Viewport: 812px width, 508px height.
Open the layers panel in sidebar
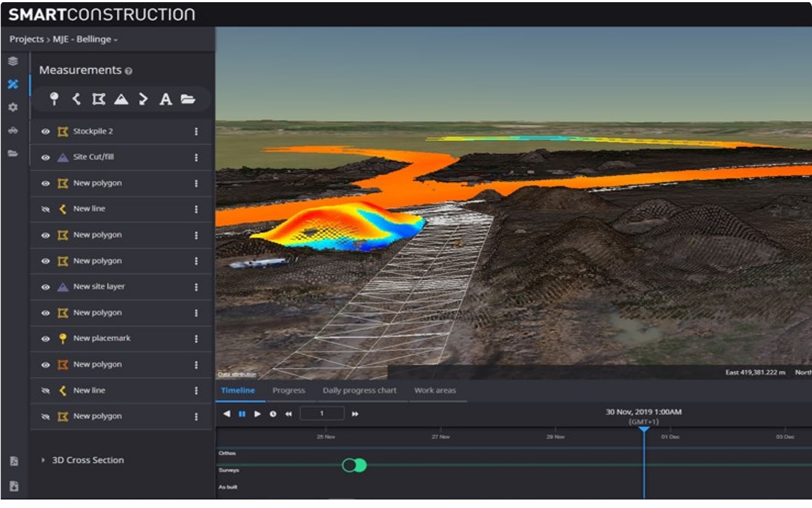(x=13, y=61)
